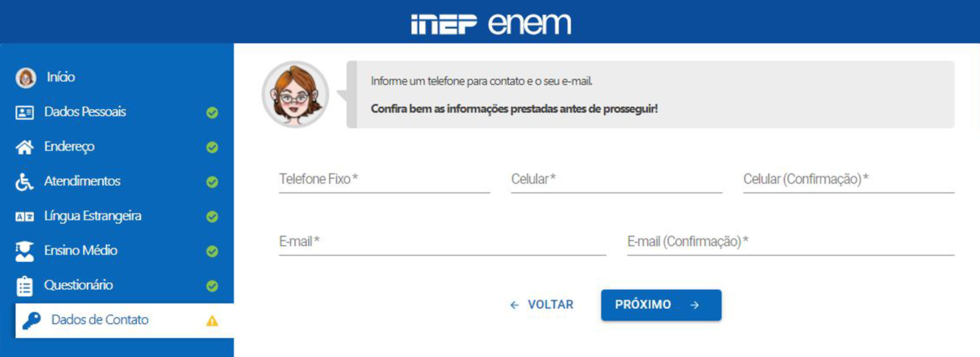
Task: Click the Dados Pessoais ID card icon
Action: (x=25, y=112)
